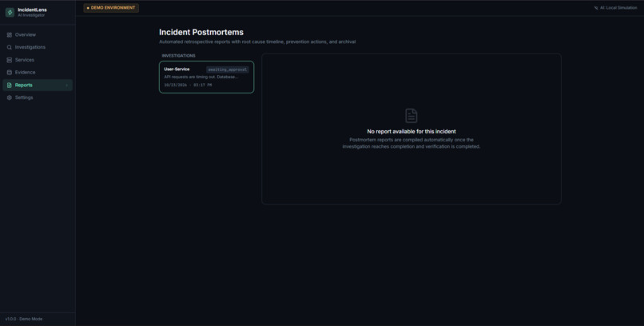
Task: Click the 10/23/2026 timestamp text
Action: pyautogui.click(x=188, y=85)
